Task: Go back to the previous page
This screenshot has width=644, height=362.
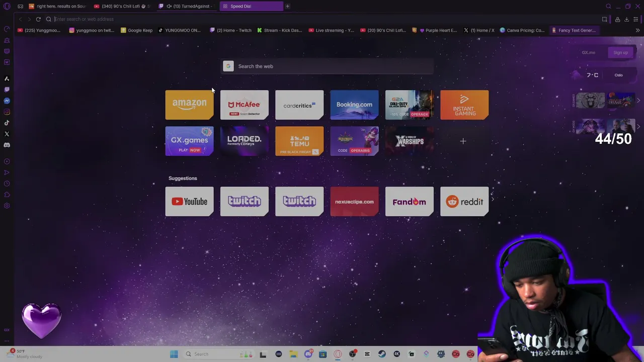Action: pos(20,19)
